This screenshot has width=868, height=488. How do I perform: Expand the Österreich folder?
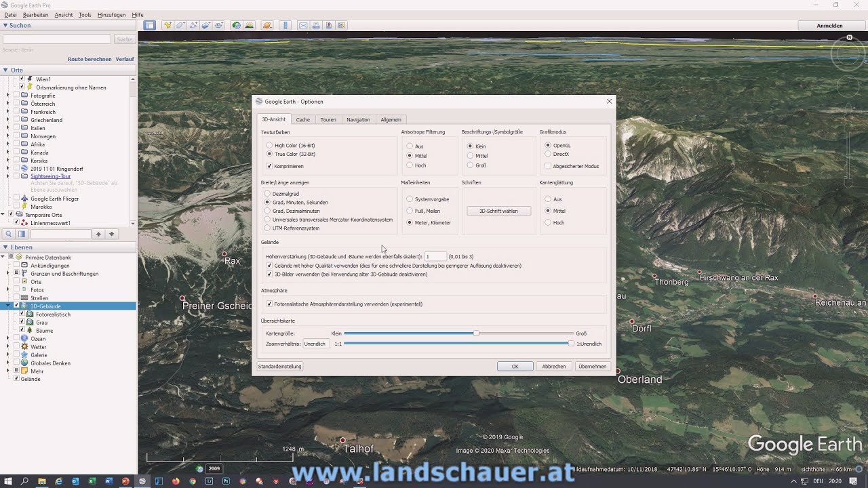[8, 104]
